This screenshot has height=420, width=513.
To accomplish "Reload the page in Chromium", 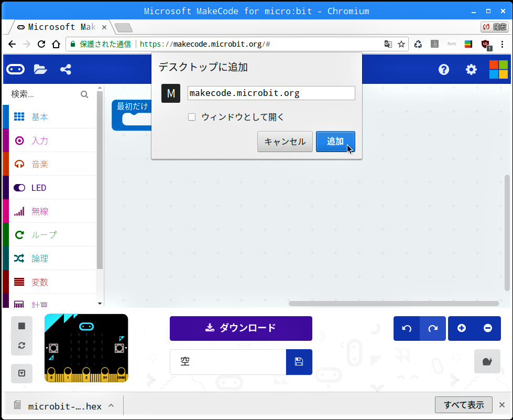I will click(x=41, y=44).
